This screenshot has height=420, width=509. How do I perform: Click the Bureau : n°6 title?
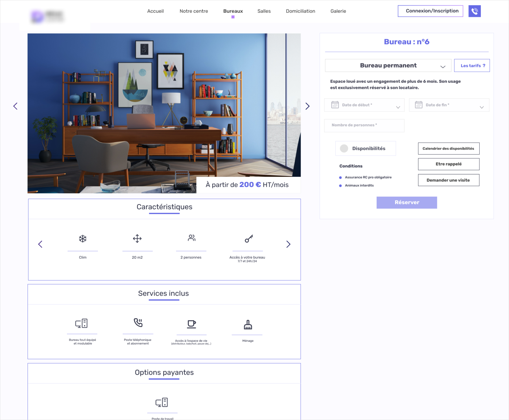pos(407,42)
